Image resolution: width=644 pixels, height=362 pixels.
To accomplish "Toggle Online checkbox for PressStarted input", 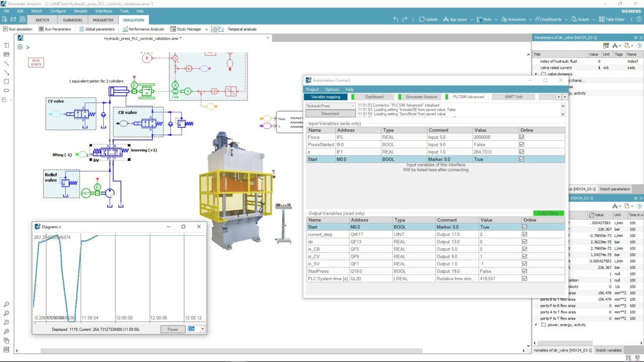I will (x=523, y=144).
